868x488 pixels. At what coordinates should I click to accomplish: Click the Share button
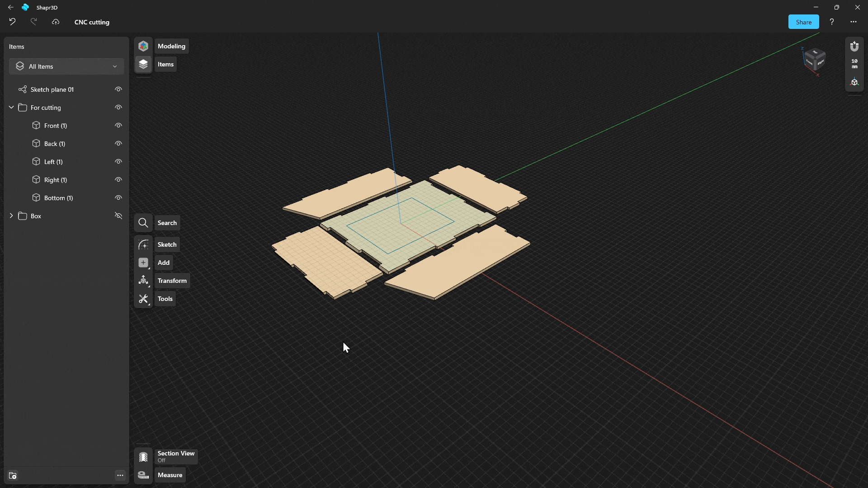click(803, 22)
